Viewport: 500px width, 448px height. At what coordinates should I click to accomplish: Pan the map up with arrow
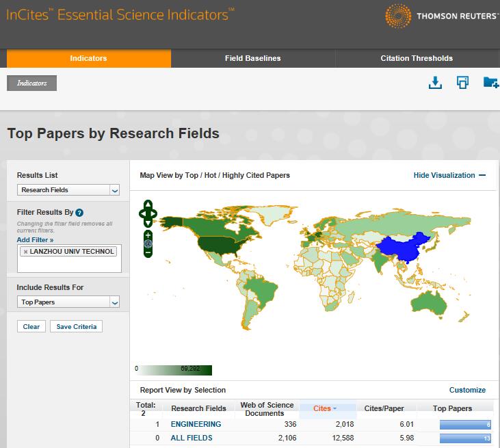[x=148, y=205]
